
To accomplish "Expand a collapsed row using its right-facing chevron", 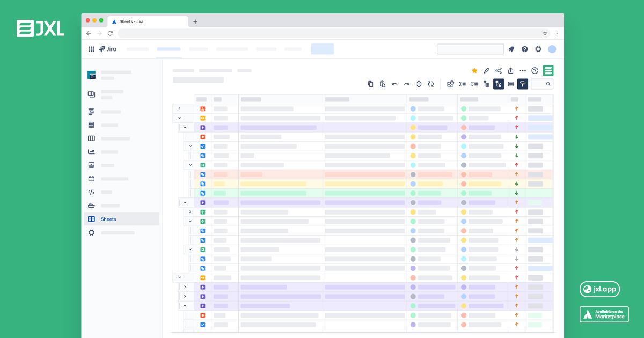I will pyautogui.click(x=179, y=108).
